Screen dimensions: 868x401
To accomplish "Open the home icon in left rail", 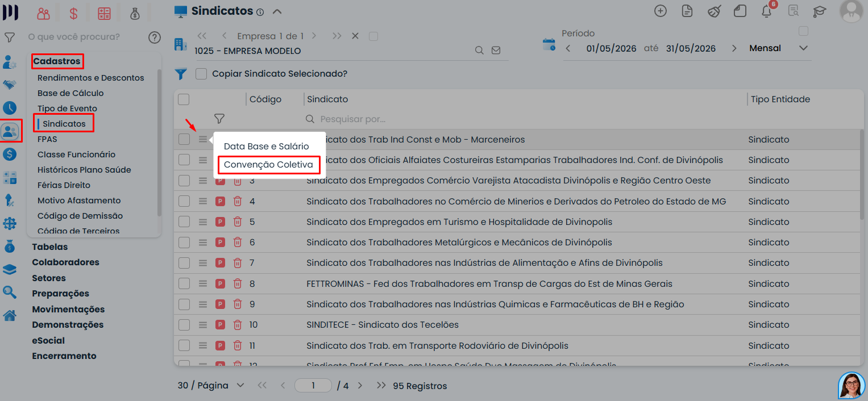I will (10, 316).
